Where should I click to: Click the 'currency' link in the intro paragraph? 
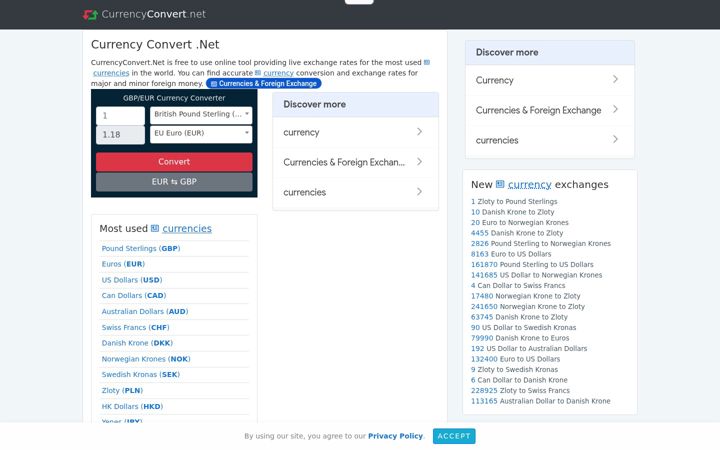pyautogui.click(x=278, y=73)
